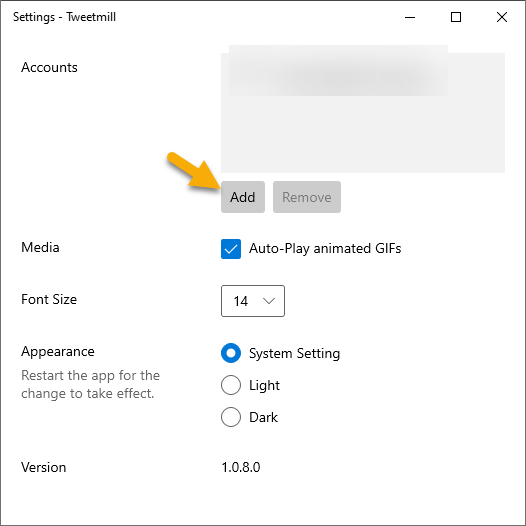
Task: Choose the Dark appearance option
Action: (231, 417)
